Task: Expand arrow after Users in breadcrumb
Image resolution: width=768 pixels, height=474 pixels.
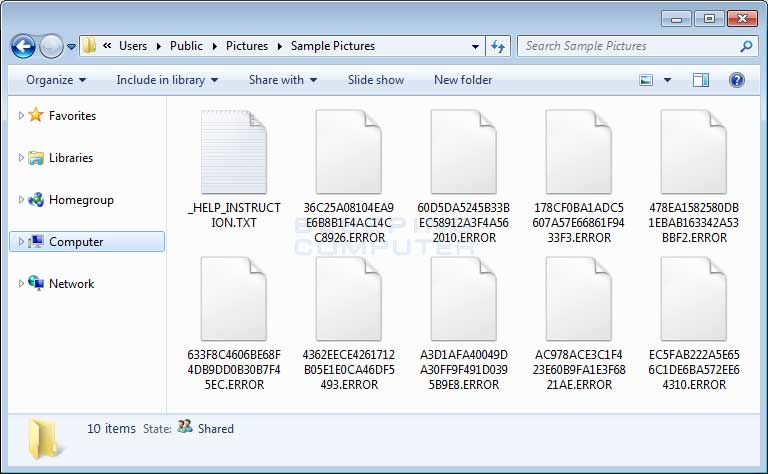Action: [x=159, y=47]
